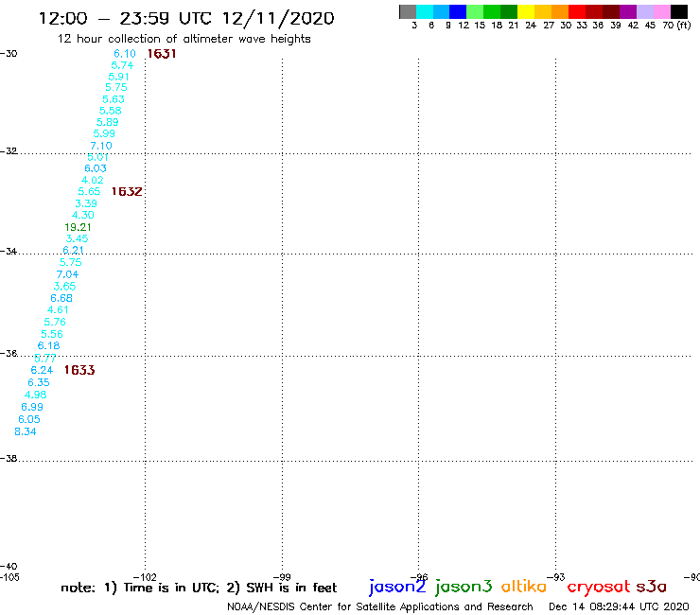
Task: Select the '12 hour collection of altimeter wave heights' subtitle
Action: click(184, 39)
